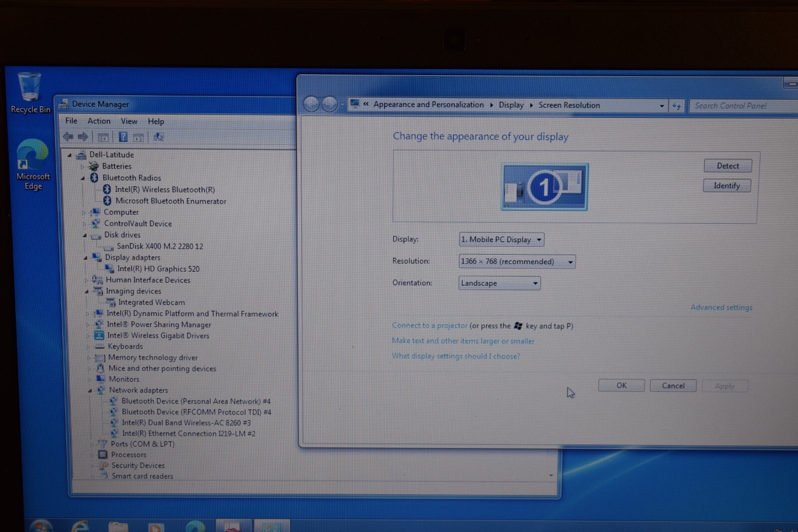Click the Microsoft Bluetooth Enumerator icon
The width and height of the screenshot is (798, 532).
tap(107, 200)
